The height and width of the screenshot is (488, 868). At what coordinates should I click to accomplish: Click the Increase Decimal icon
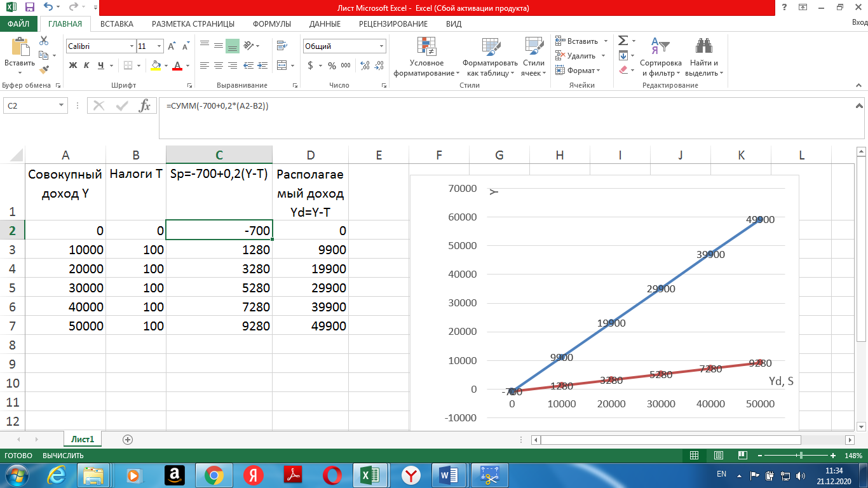365,65
